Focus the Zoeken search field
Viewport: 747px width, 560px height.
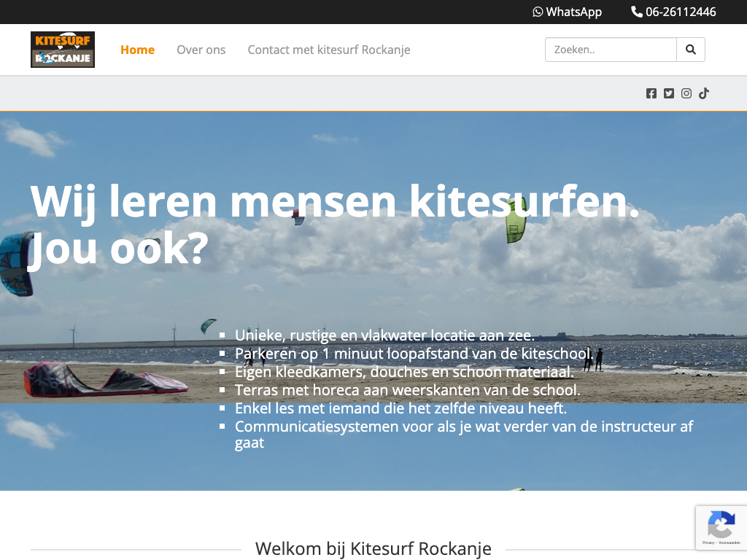click(x=611, y=50)
